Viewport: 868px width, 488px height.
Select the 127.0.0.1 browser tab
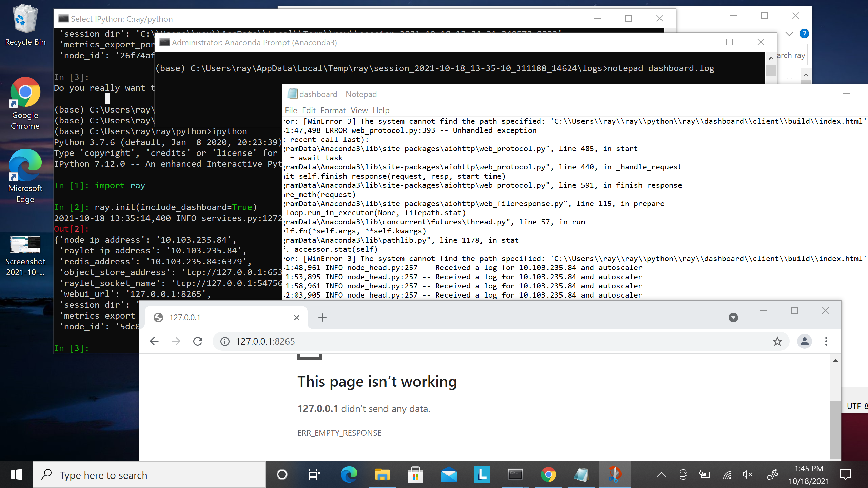(x=226, y=318)
